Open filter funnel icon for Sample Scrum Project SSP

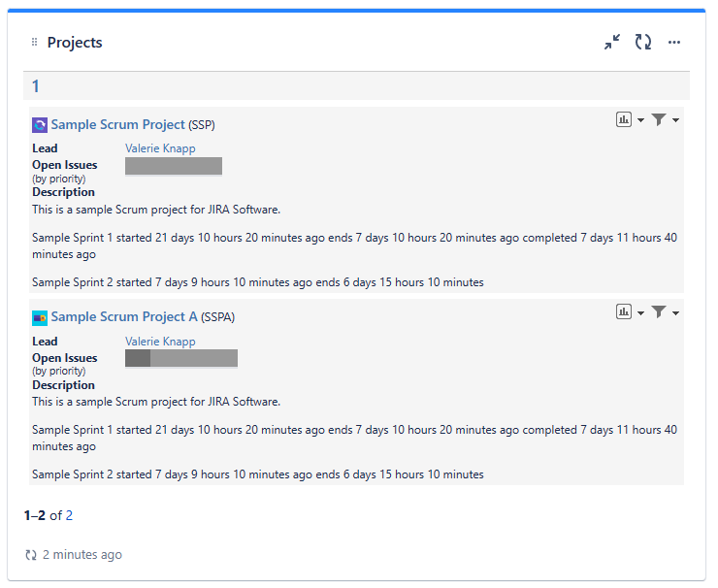tap(659, 119)
